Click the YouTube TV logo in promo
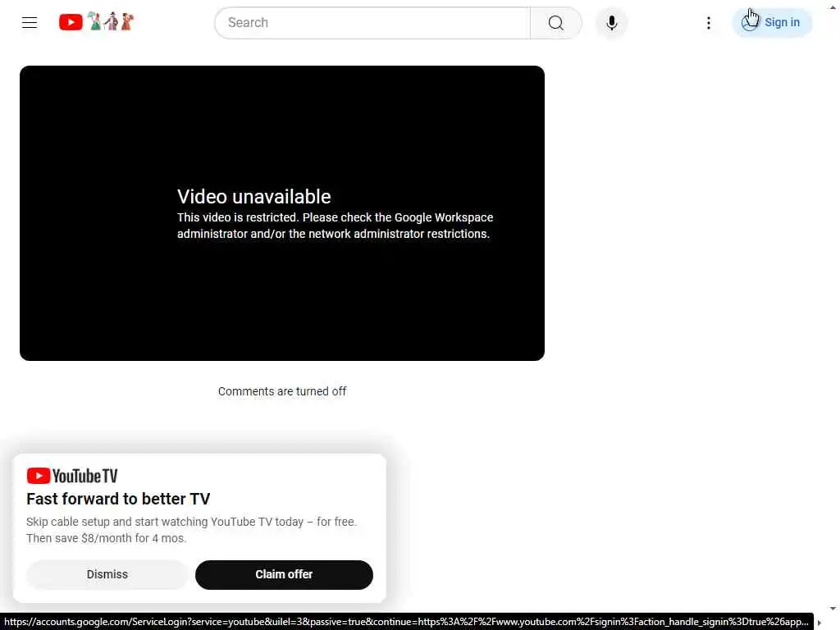This screenshot has width=840, height=630. point(72,476)
